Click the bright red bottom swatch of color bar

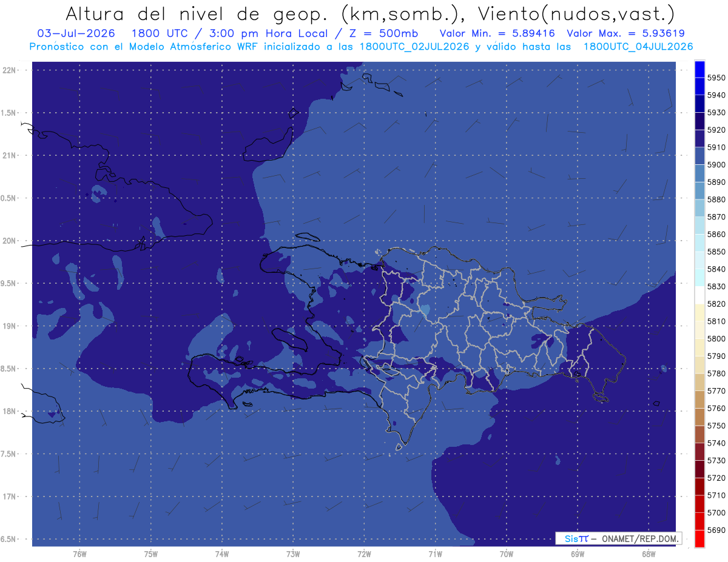point(699,538)
